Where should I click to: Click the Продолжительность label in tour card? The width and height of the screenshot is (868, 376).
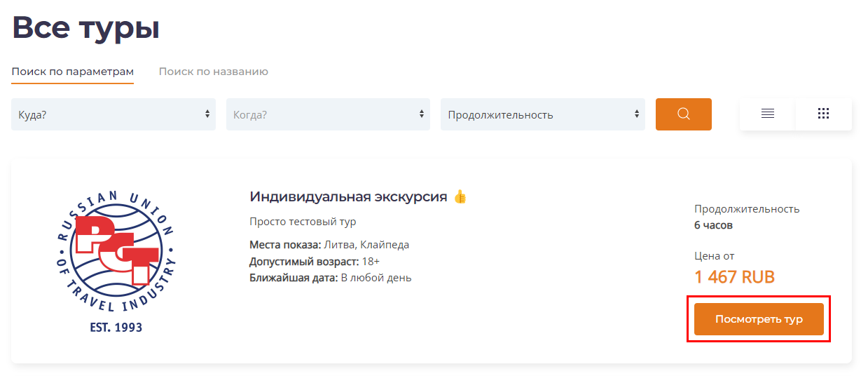[747, 209]
